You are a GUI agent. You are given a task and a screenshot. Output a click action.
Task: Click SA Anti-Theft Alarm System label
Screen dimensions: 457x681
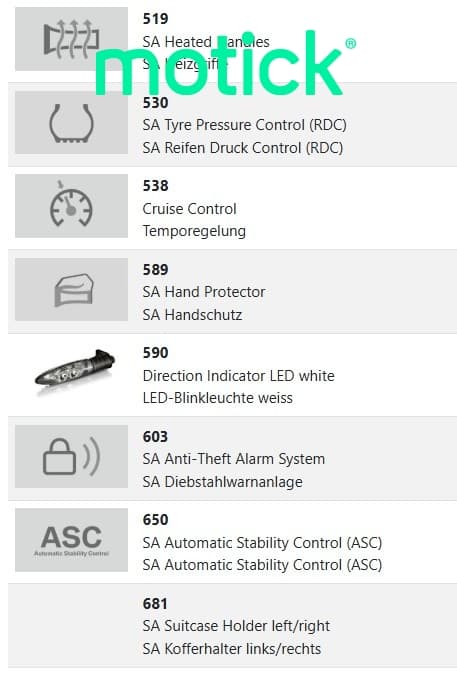pos(234,459)
